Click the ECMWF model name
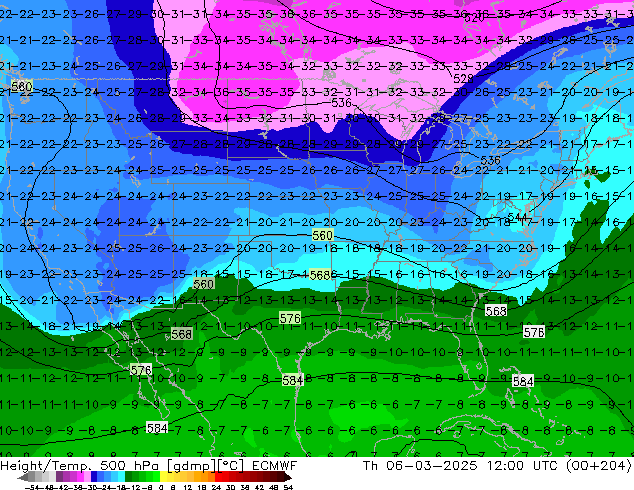 (x=274, y=465)
